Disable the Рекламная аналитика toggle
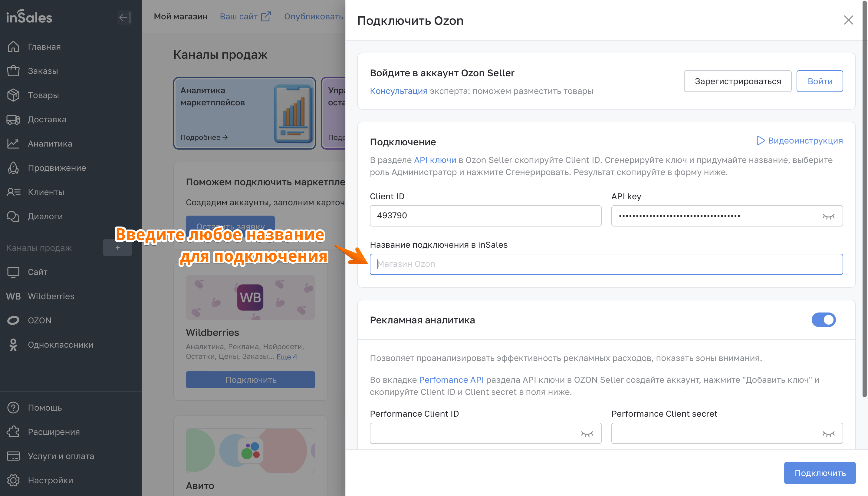Image resolution: width=868 pixels, height=496 pixels. click(823, 320)
